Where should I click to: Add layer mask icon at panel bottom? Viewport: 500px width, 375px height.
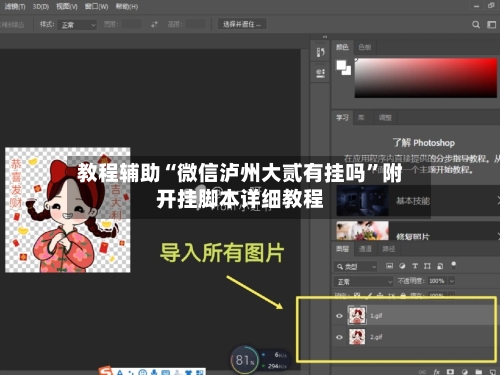[x=450, y=372]
